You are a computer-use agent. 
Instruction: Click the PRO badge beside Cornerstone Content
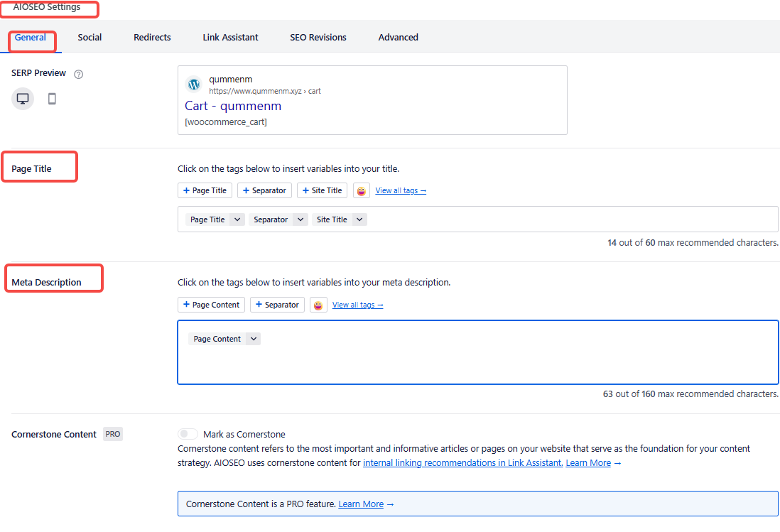click(x=112, y=434)
